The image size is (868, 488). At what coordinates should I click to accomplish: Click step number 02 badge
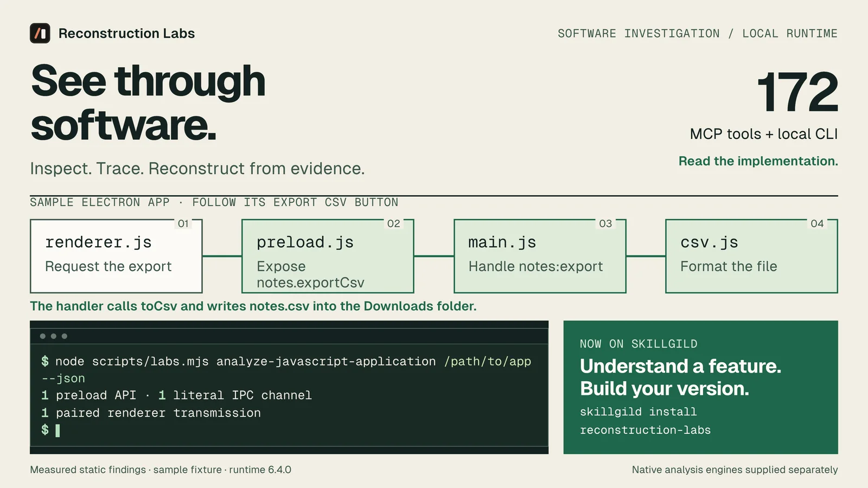point(394,223)
